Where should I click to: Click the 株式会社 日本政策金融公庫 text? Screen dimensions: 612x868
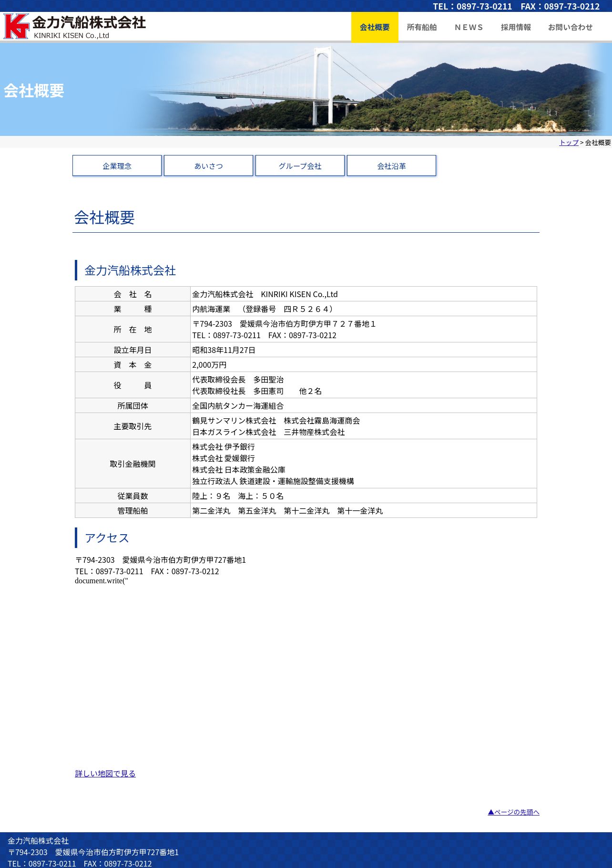tap(239, 470)
